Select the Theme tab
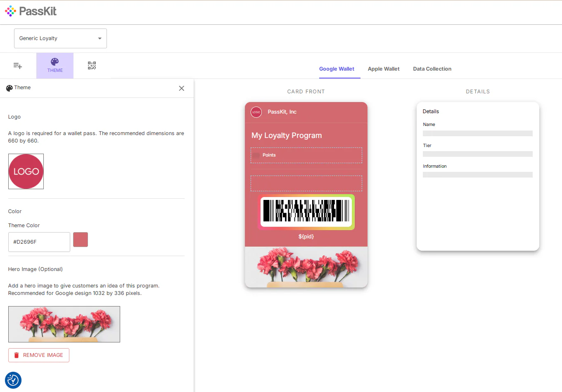Viewport: 562px width, 392px height. point(55,66)
